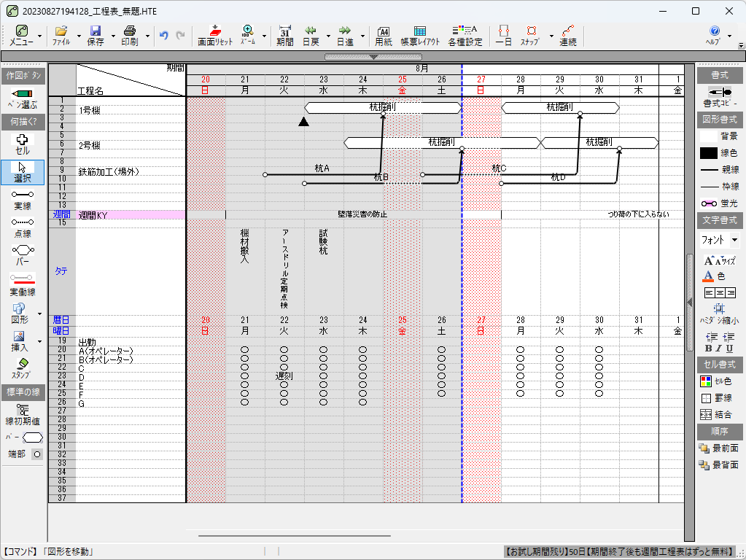This screenshot has width=746, height=560.
Task: Select the スタンプ stamp tool
Action: click(21, 368)
